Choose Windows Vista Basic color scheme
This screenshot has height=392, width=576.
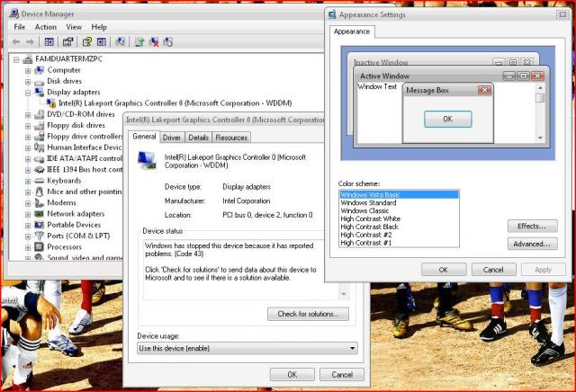[399, 194]
